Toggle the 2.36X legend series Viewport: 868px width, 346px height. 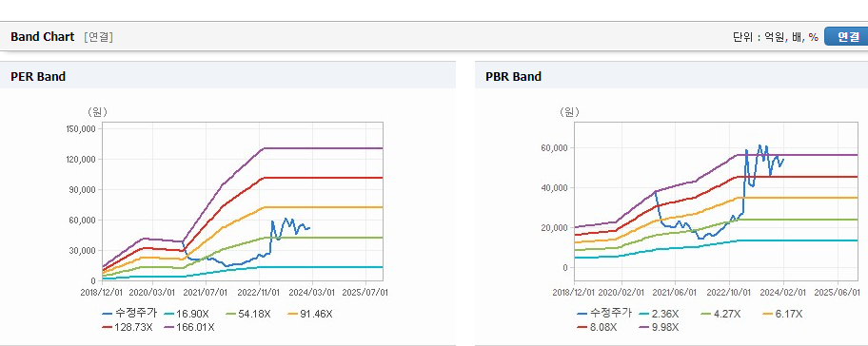click(659, 314)
